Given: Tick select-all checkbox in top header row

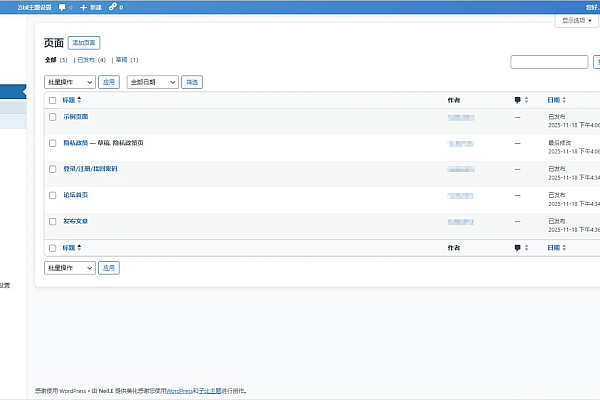Looking at the screenshot, I should coord(52,100).
